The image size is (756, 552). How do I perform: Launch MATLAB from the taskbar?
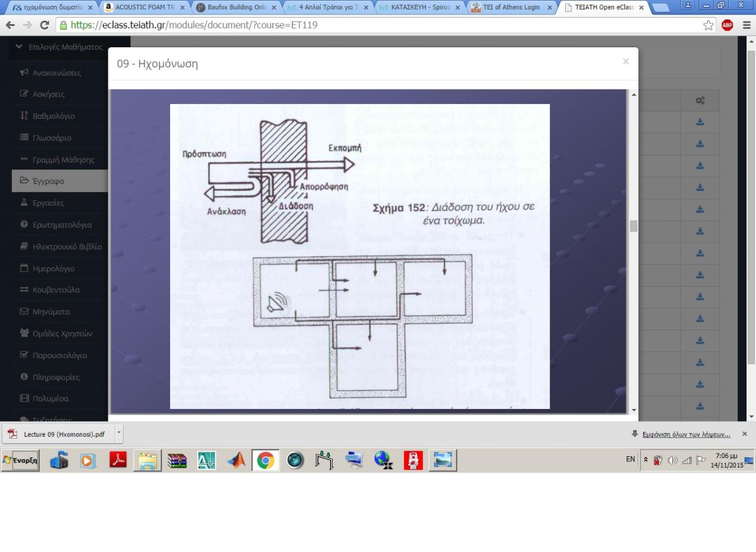coord(236,461)
